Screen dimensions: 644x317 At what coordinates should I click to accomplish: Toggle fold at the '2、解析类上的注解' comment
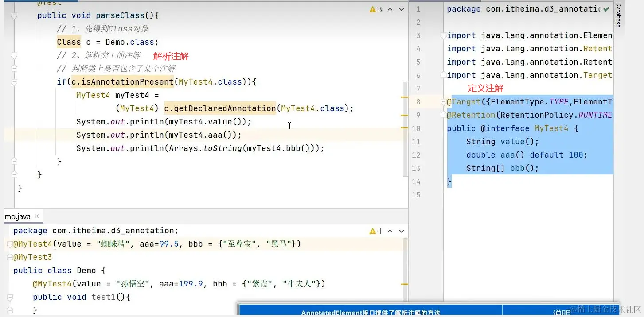(14, 56)
